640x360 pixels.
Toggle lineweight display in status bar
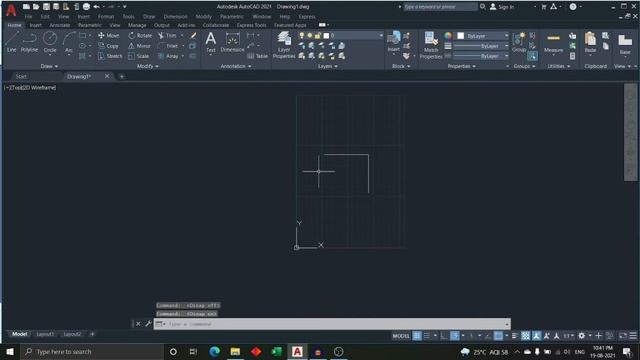[x=515, y=336]
